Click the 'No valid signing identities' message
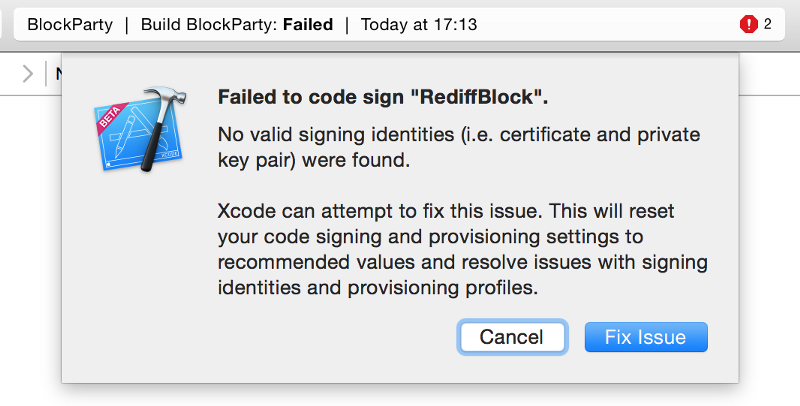 point(459,147)
